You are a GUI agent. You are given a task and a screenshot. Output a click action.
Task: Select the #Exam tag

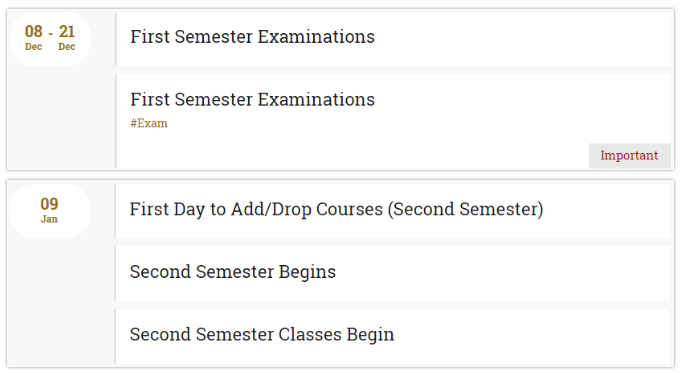point(149,123)
